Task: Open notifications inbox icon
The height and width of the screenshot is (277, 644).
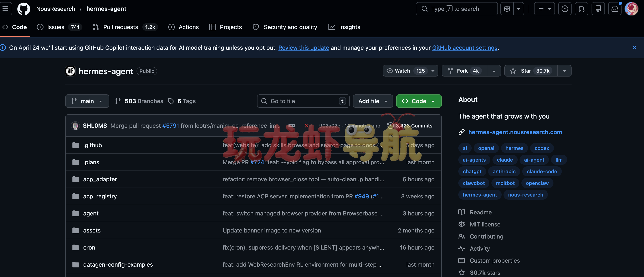Action: (x=615, y=9)
